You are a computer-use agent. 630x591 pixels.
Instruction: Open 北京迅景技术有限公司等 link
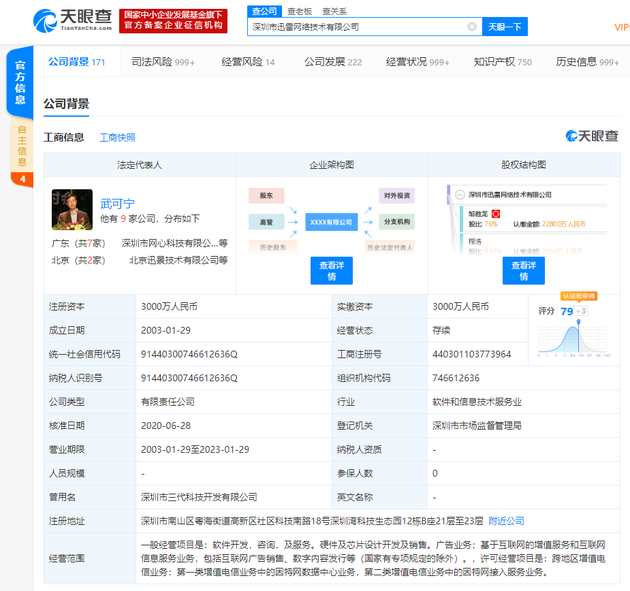178,260
